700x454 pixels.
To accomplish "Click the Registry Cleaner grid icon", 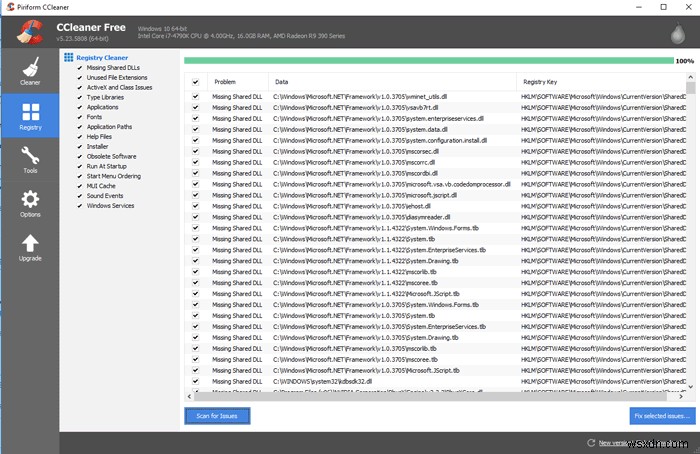I will [68, 58].
